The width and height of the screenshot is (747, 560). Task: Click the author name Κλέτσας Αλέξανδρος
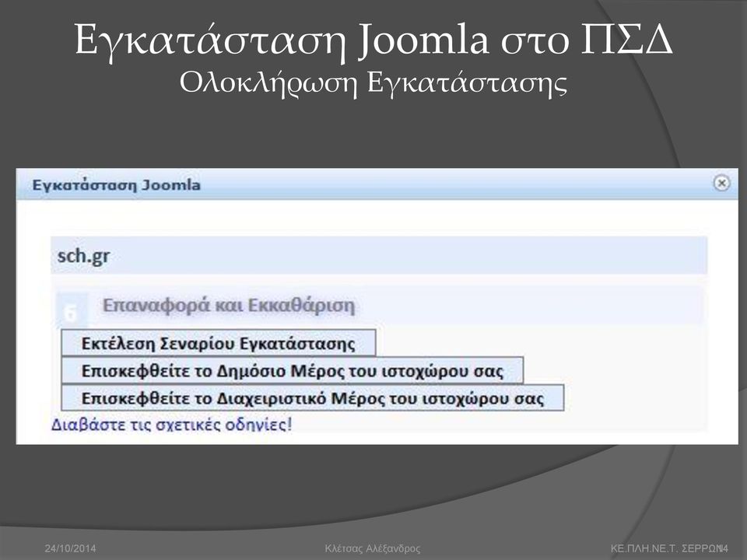pos(373,548)
